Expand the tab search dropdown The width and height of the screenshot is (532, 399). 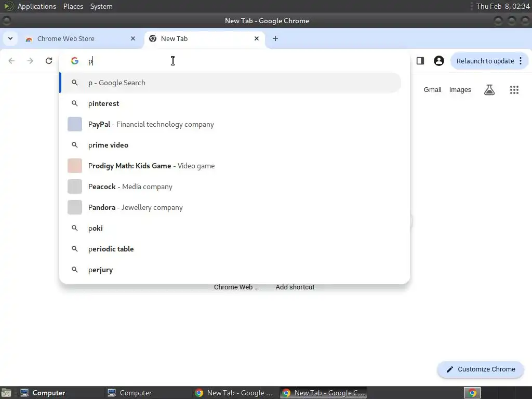click(x=10, y=38)
